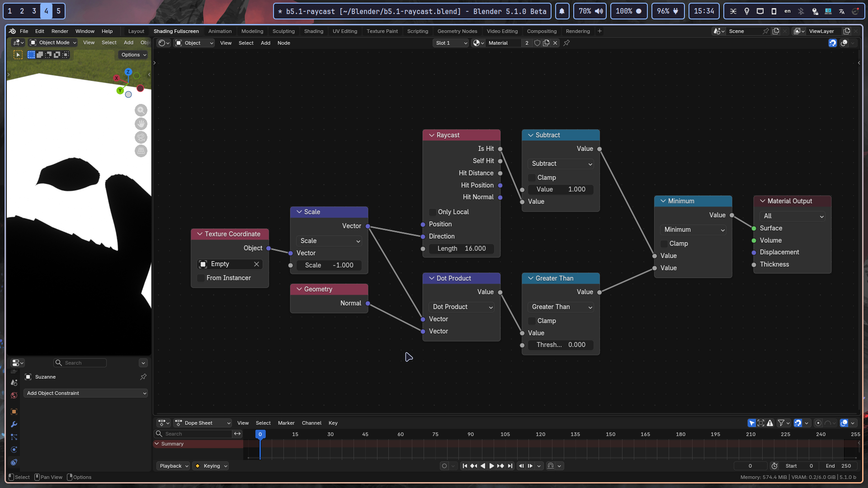
Task: Click the pin icon next to Suzanne
Action: (x=143, y=377)
